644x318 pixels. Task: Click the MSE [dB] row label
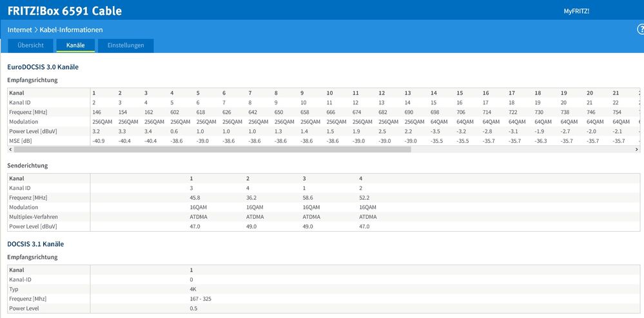pos(21,141)
